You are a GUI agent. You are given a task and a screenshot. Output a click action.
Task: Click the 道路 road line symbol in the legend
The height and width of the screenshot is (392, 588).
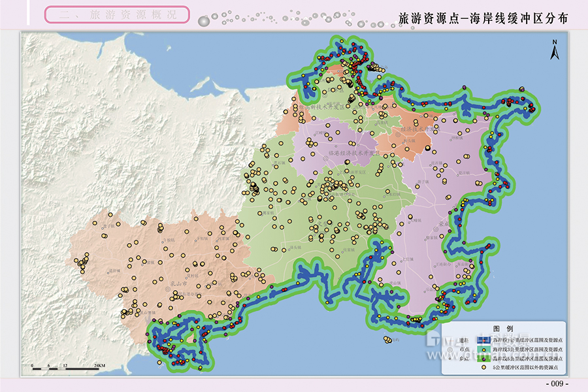pos(451,340)
